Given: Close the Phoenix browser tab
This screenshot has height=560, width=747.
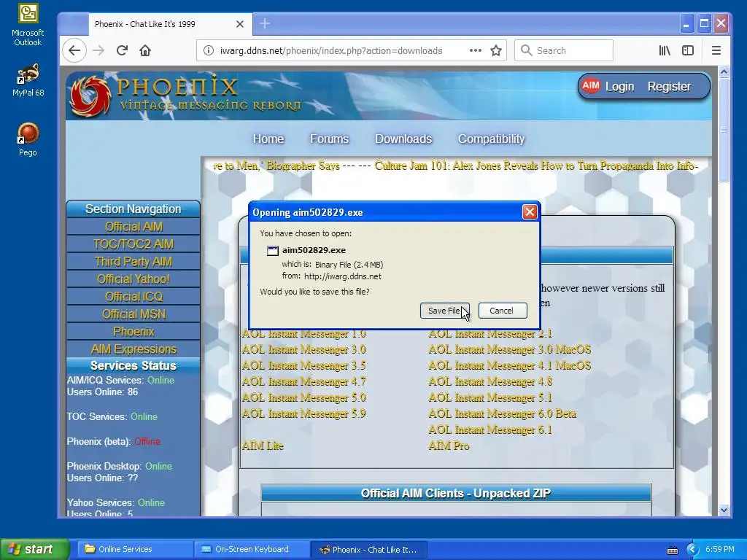Looking at the screenshot, I should (x=240, y=24).
